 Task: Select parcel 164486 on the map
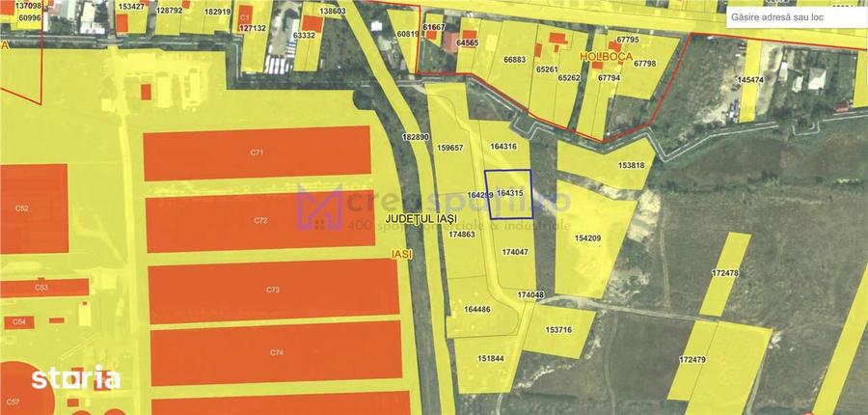[x=477, y=309]
